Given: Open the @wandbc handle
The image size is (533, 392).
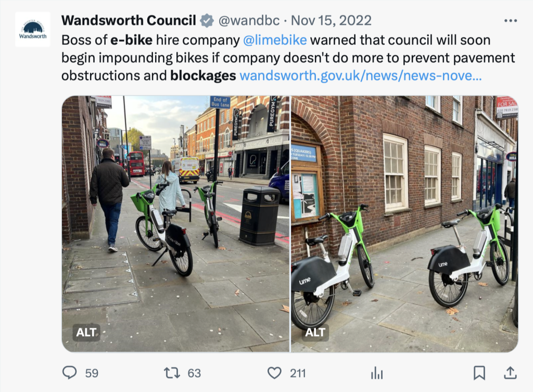Looking at the screenshot, I should tap(249, 21).
